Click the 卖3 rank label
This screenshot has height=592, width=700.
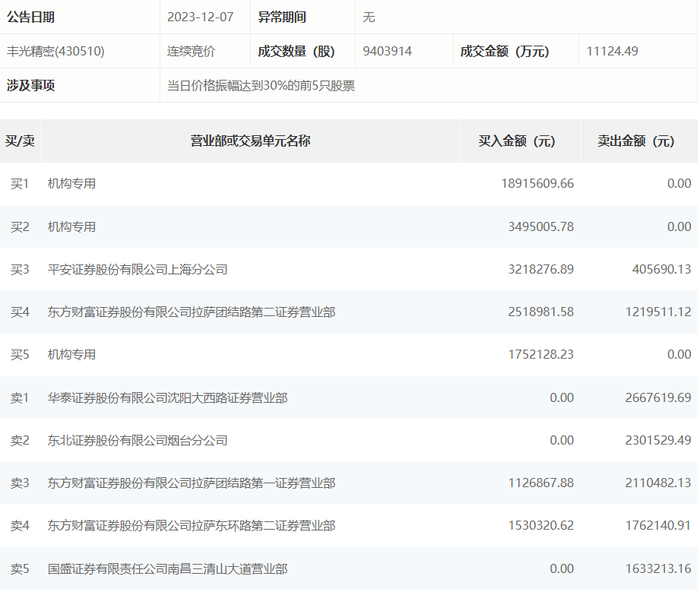(20, 483)
